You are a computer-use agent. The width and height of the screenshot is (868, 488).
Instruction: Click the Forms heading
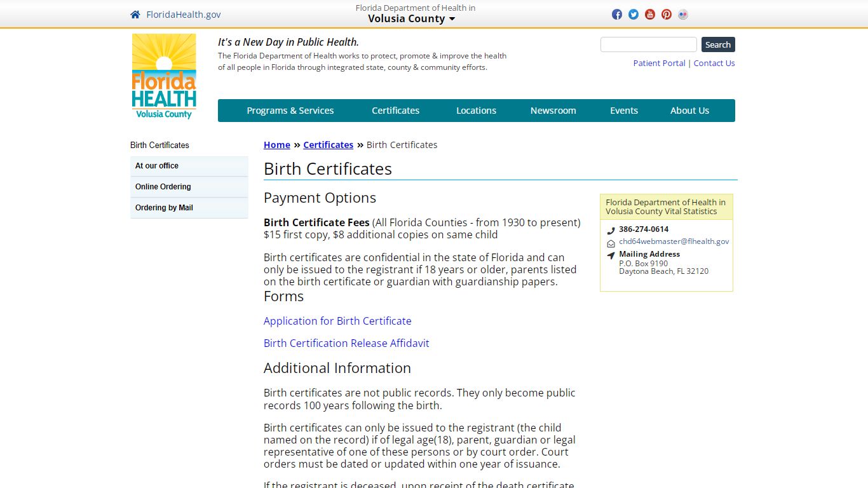[x=283, y=297]
